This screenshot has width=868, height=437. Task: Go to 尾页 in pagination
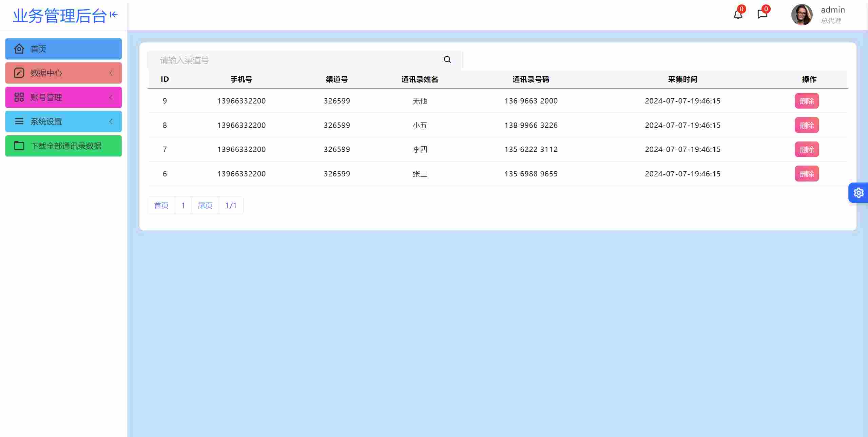click(205, 205)
